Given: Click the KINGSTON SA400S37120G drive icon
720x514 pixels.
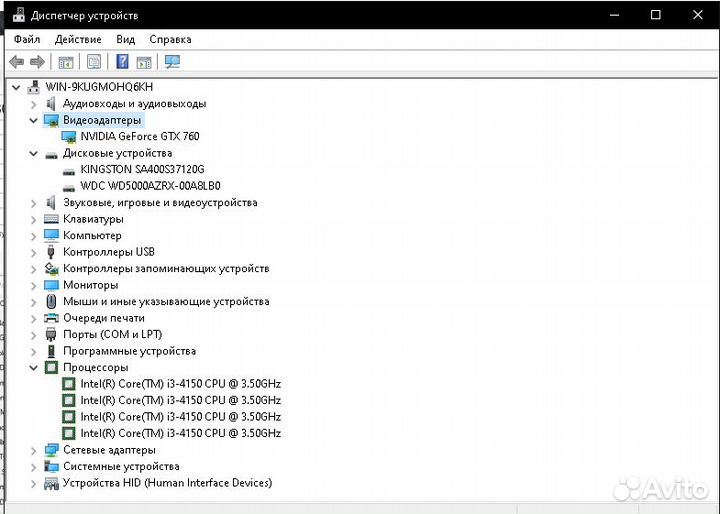Looking at the screenshot, I should tap(68, 170).
